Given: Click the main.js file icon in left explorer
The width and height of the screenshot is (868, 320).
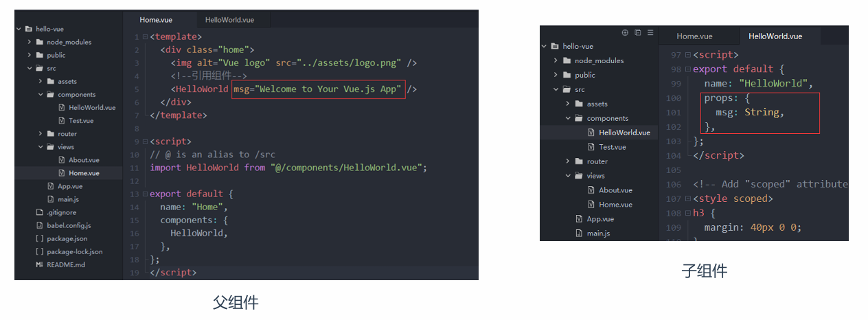Looking at the screenshot, I should pyautogui.click(x=50, y=199).
